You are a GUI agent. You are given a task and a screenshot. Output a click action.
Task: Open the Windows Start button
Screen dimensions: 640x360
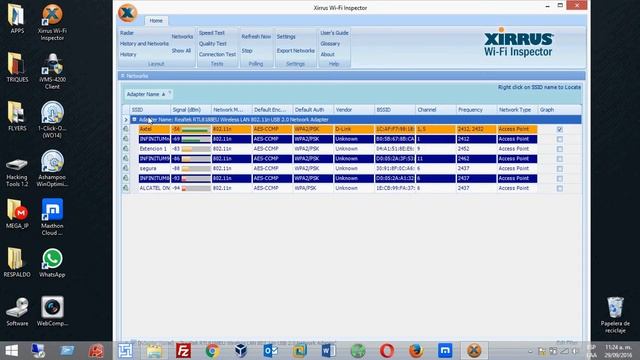pyautogui.click(x=11, y=351)
